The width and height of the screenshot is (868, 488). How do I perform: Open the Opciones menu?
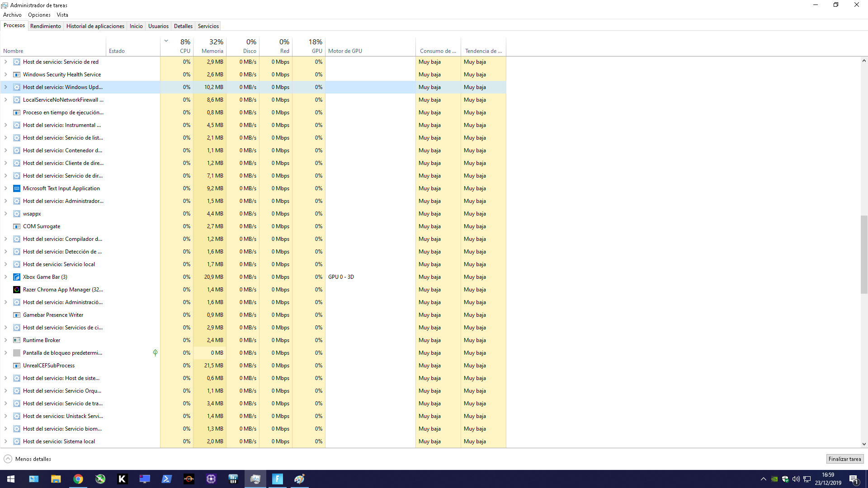tap(39, 15)
